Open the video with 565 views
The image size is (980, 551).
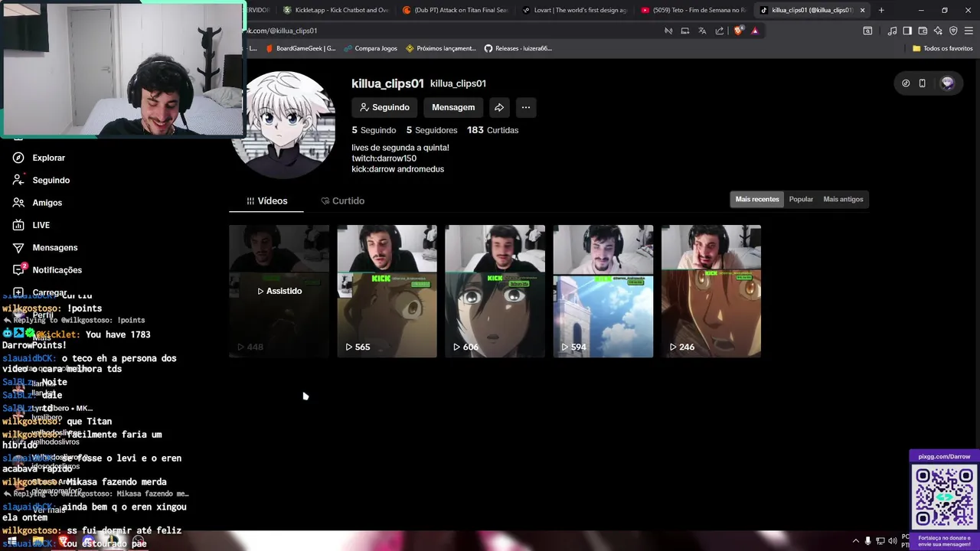[387, 291]
